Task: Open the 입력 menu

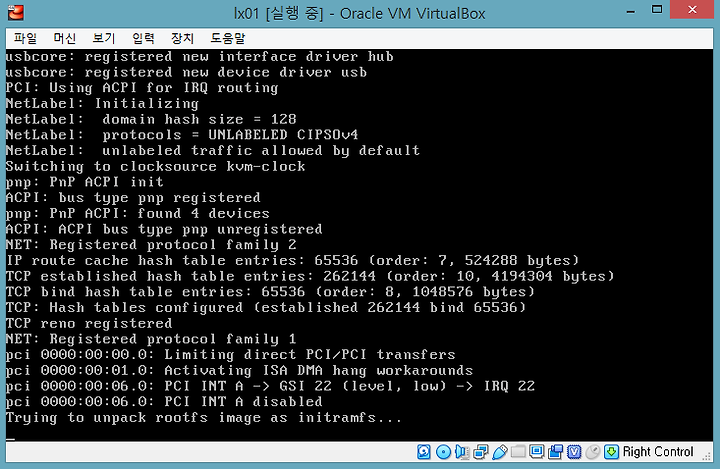Action: coord(143,38)
